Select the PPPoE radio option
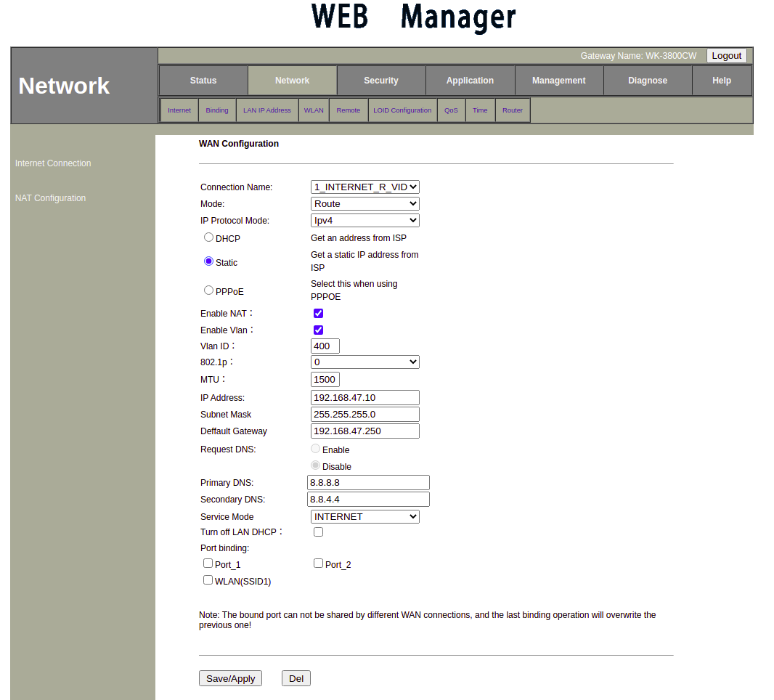Viewport: 774px width, 700px height. [x=209, y=290]
